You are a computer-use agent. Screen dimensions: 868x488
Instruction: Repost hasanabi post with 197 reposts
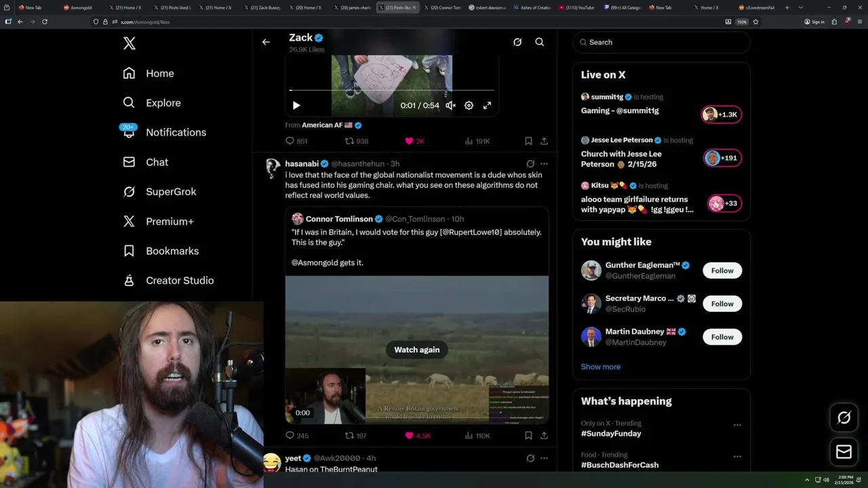356,436
